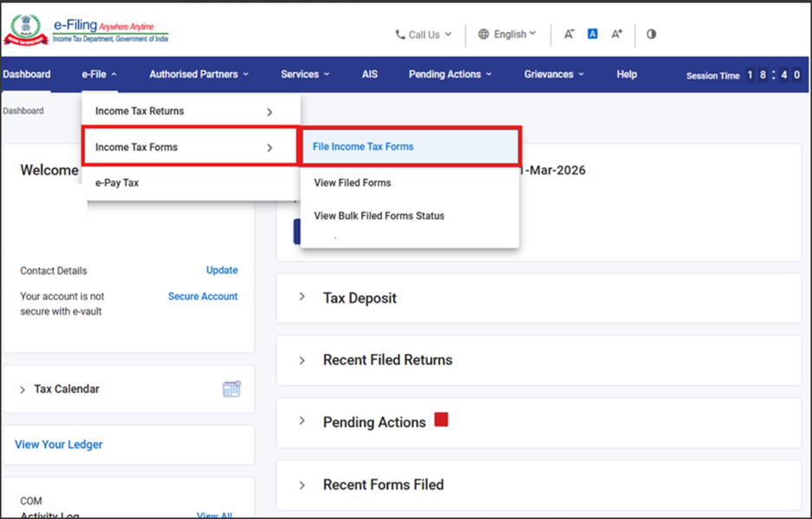Image resolution: width=812 pixels, height=519 pixels.
Task: Open the AIS tab in navigation bar
Action: tap(370, 75)
